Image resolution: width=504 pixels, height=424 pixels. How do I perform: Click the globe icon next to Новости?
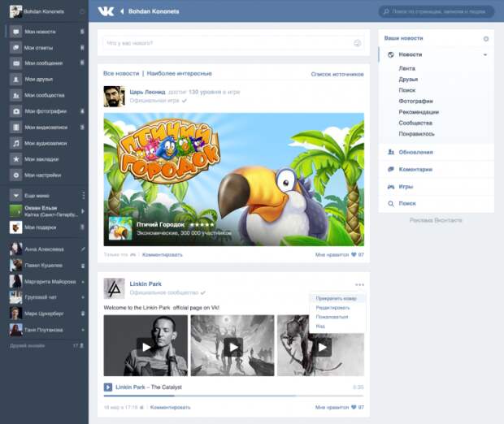coord(391,54)
